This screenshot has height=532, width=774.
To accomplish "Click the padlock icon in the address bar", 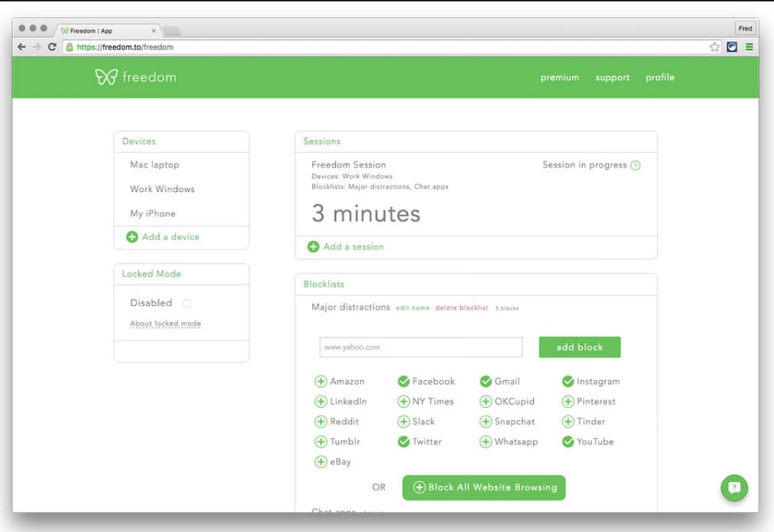I will pyautogui.click(x=70, y=47).
